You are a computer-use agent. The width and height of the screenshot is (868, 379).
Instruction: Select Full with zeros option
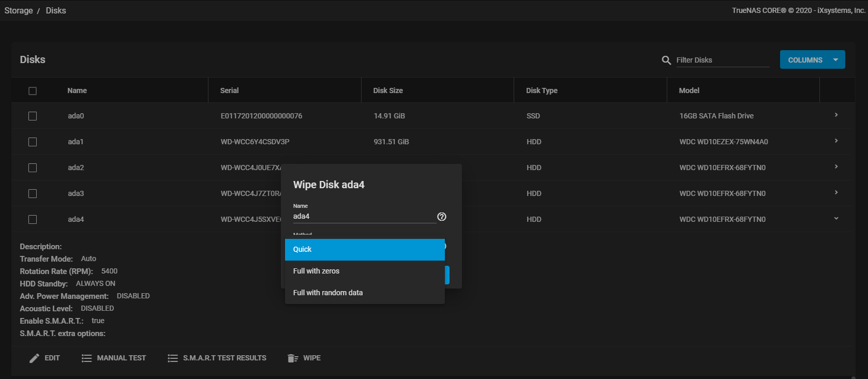(x=364, y=271)
